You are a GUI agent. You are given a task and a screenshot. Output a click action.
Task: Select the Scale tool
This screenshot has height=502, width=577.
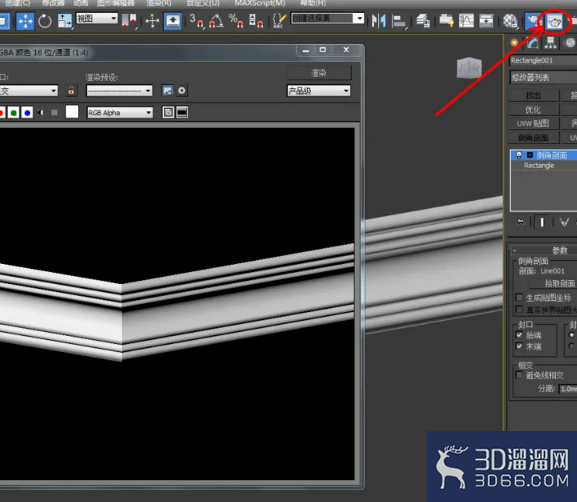(65, 21)
